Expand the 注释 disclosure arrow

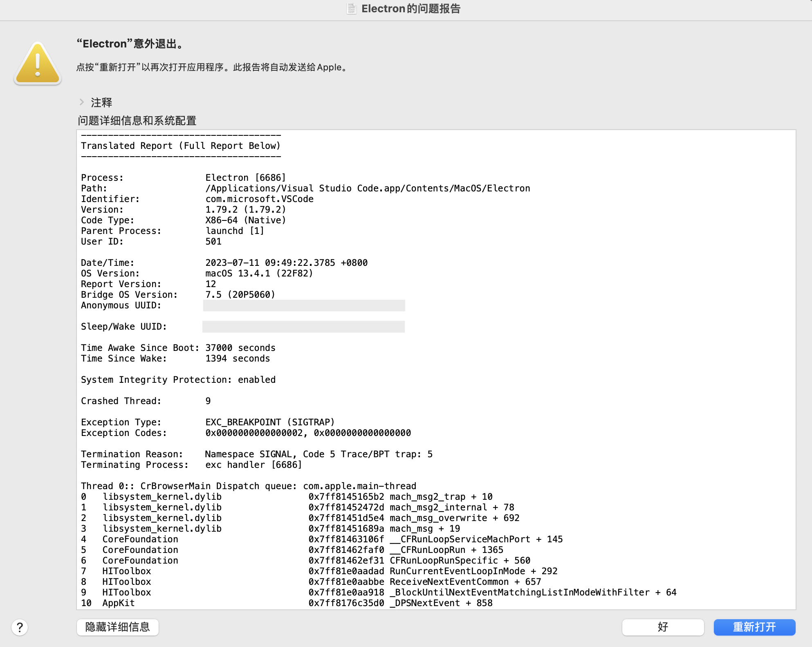(82, 102)
